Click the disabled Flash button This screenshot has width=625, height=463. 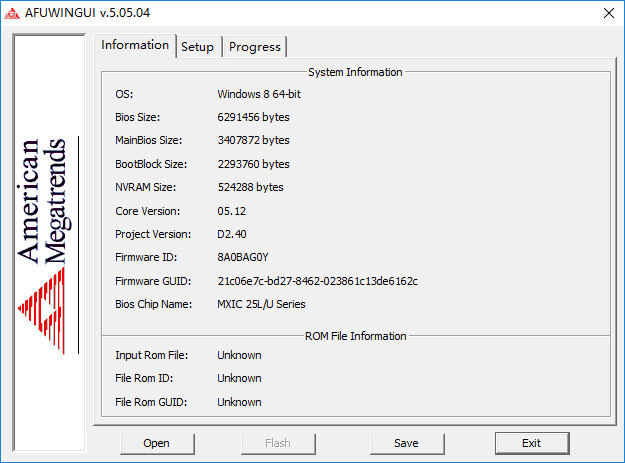click(x=278, y=443)
